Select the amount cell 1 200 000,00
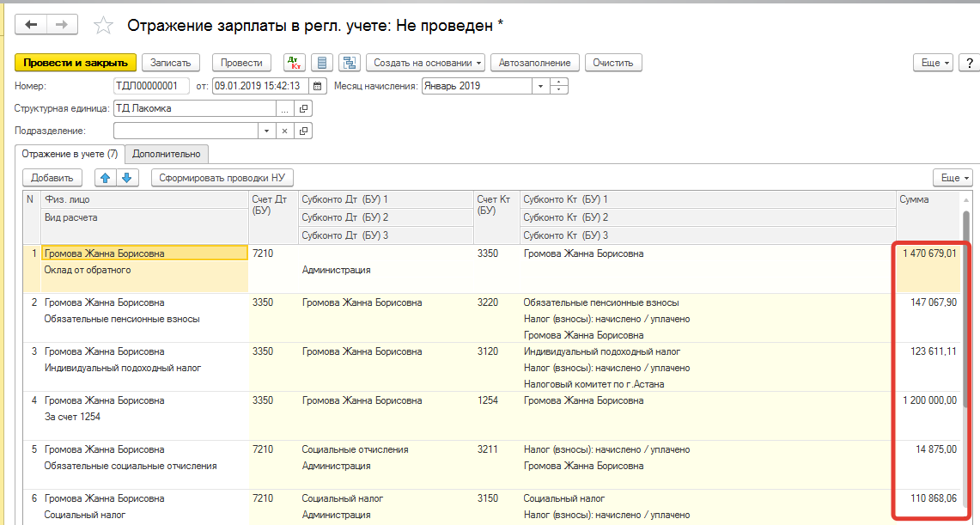This screenshot has width=980, height=525. point(928,400)
